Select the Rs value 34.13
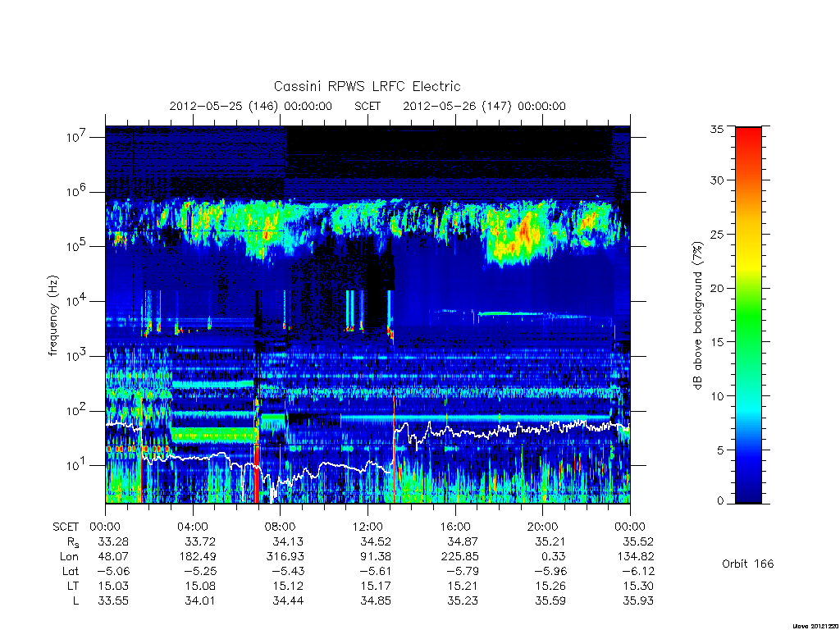Viewport: 840px width, 630px height. coord(288,541)
